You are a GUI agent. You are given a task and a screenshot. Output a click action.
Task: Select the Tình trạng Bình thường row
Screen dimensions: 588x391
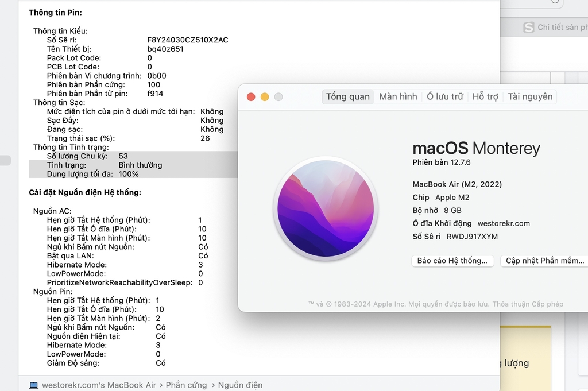(x=133, y=165)
